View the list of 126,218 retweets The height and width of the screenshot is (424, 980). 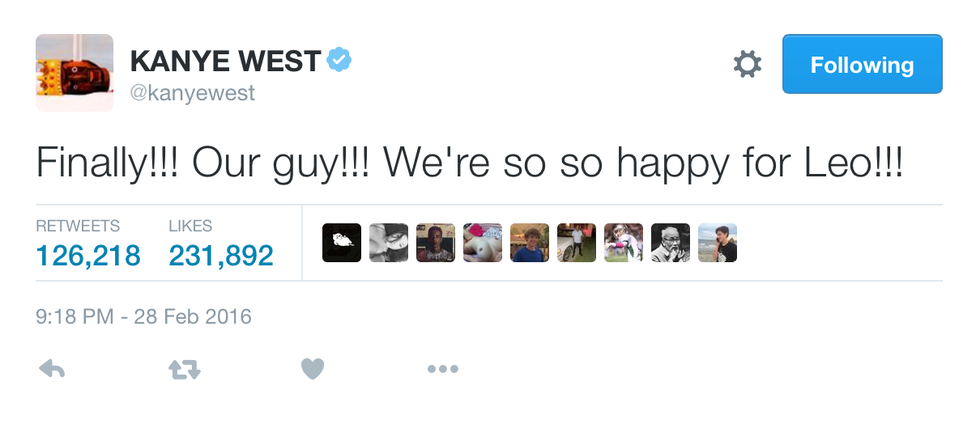click(88, 255)
